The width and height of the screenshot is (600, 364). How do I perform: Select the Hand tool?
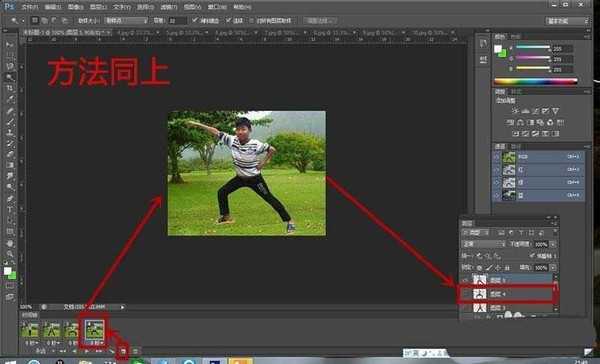(9, 243)
